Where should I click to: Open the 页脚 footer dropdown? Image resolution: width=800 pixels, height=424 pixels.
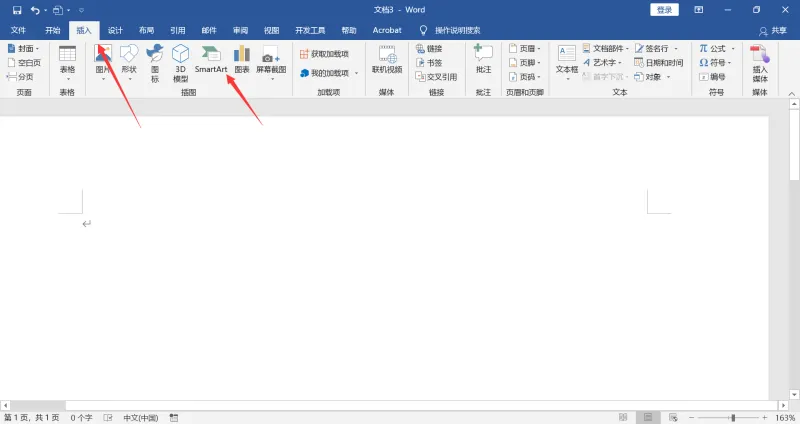click(524, 63)
